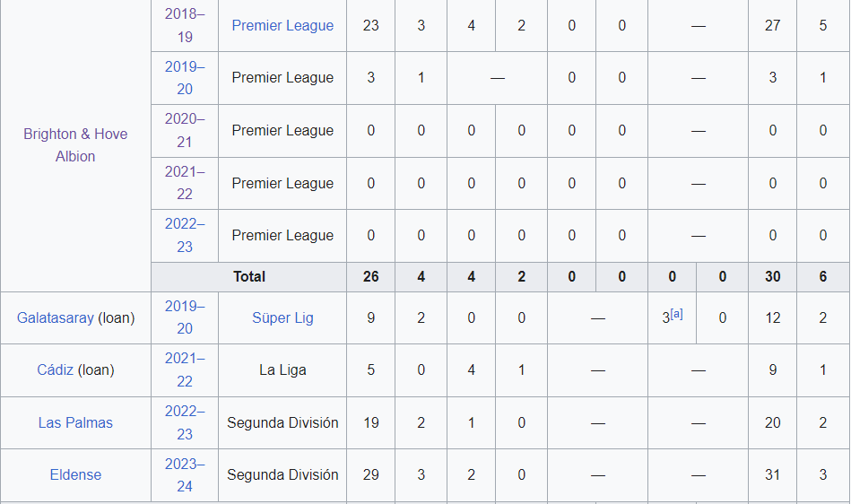Open the Cádiz club link

click(55, 370)
